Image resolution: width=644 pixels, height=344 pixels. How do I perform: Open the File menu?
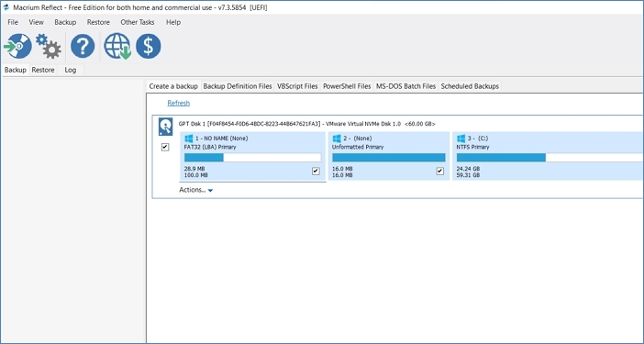coord(13,22)
